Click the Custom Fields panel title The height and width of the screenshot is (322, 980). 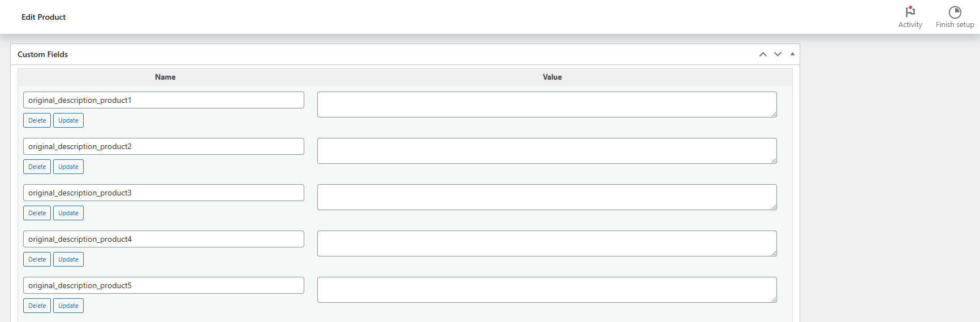tap(43, 54)
